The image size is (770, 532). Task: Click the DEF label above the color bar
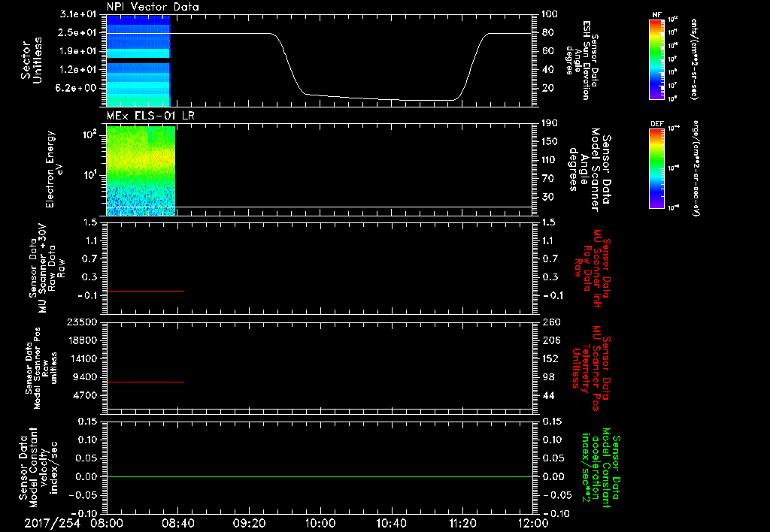656,124
